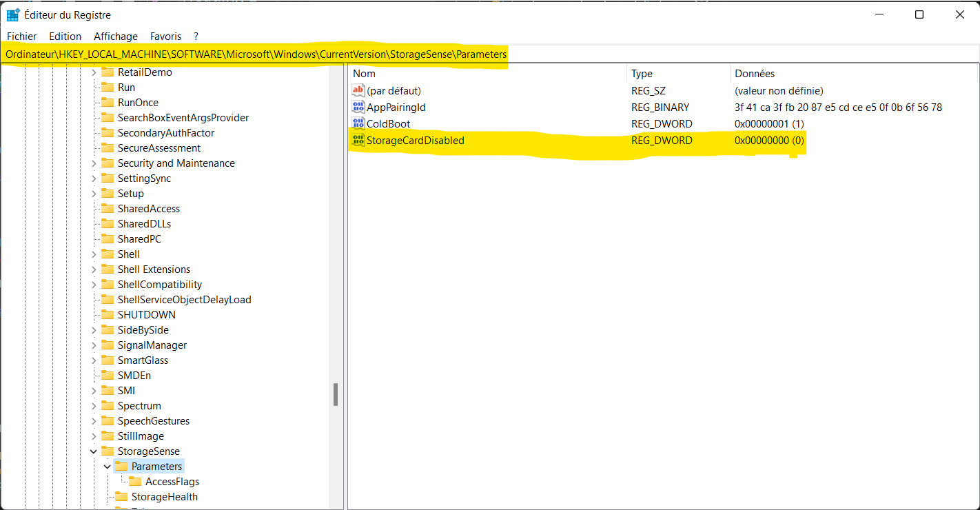The image size is (980, 510).
Task: Click the 0x00000000 (0) data cell
Action: point(769,141)
